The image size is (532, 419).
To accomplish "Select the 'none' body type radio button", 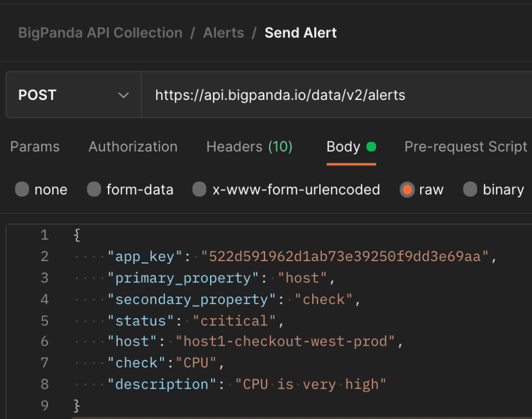I will tap(22, 189).
